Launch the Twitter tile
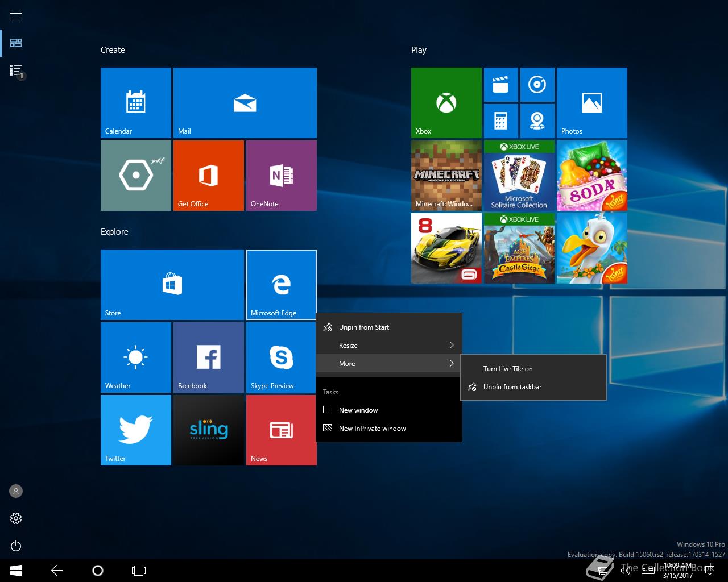Image resolution: width=728 pixels, height=582 pixels. tap(135, 430)
